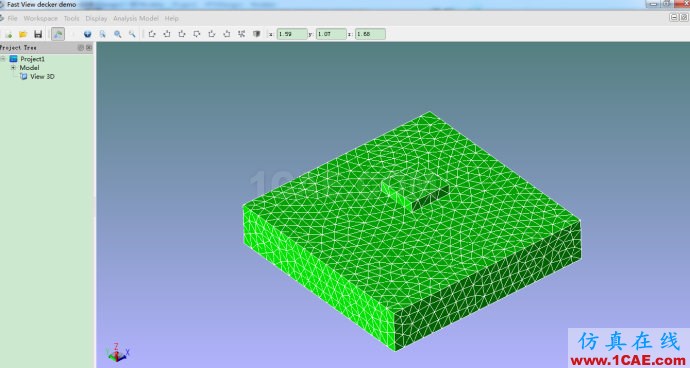Close the Project Tree panel
The width and height of the screenshot is (690, 368).
pos(89,48)
